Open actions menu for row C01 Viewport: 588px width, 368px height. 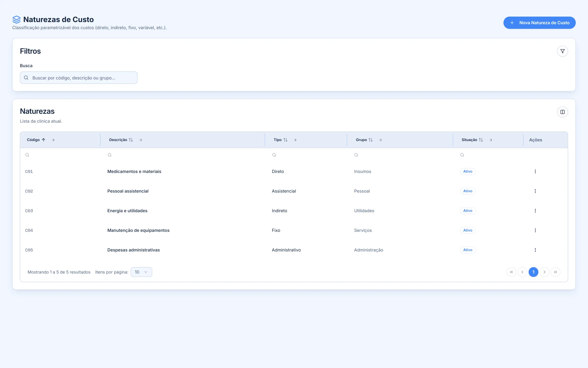(535, 171)
